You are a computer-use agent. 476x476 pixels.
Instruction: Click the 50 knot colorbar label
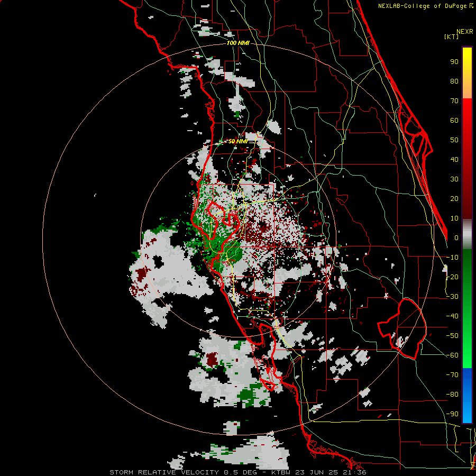pos(454,140)
